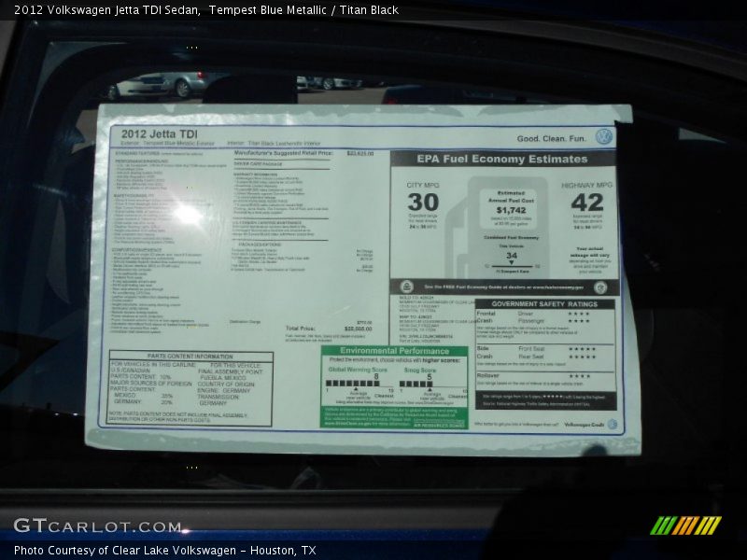Click the Volkswagen logo beside the tagline

[x=603, y=137]
